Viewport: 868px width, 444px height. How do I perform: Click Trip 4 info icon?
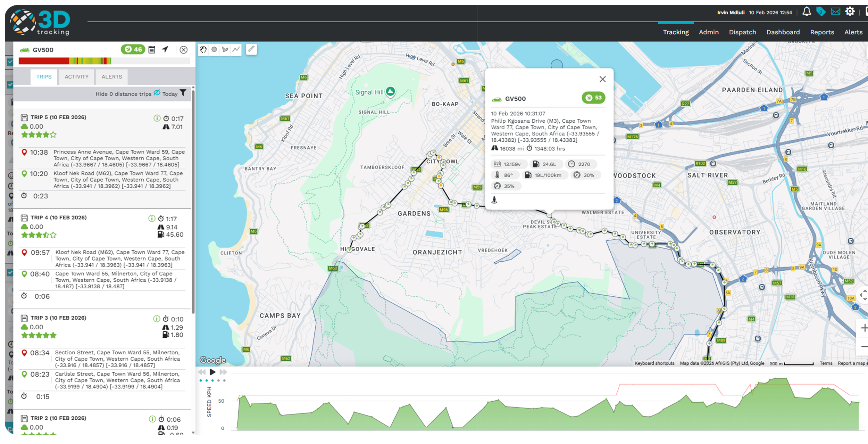(152, 219)
